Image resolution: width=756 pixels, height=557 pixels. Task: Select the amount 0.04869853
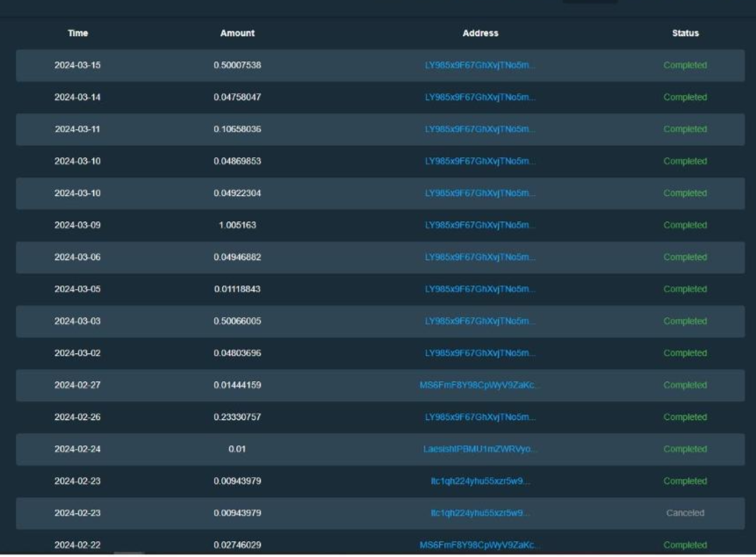[x=237, y=161]
